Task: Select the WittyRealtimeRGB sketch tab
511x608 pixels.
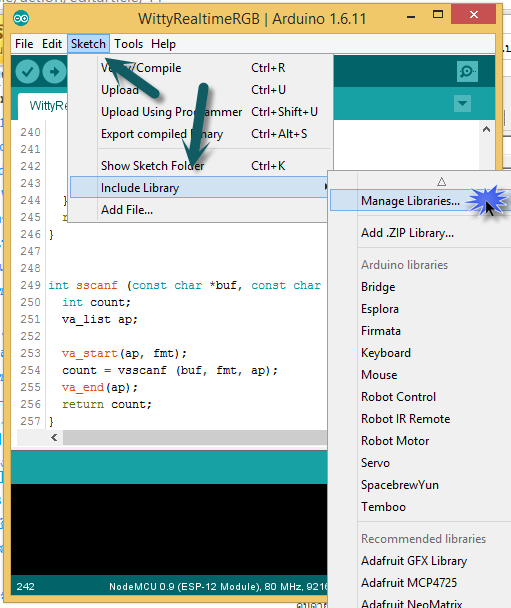Action: click(x=43, y=106)
